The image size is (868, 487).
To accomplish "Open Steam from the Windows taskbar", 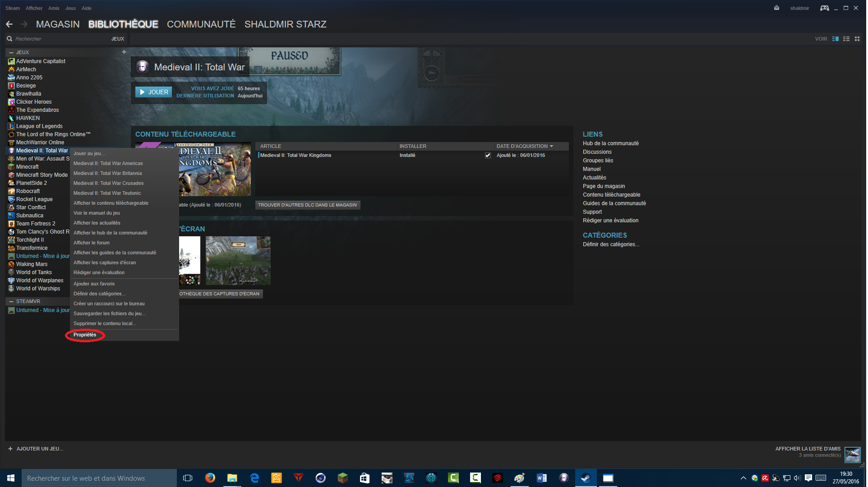I will coord(587,478).
